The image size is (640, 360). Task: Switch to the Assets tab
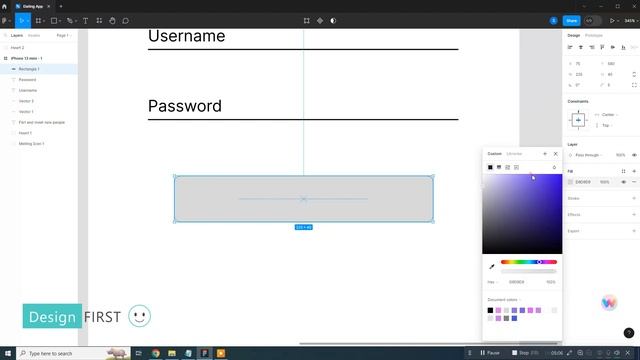point(34,36)
